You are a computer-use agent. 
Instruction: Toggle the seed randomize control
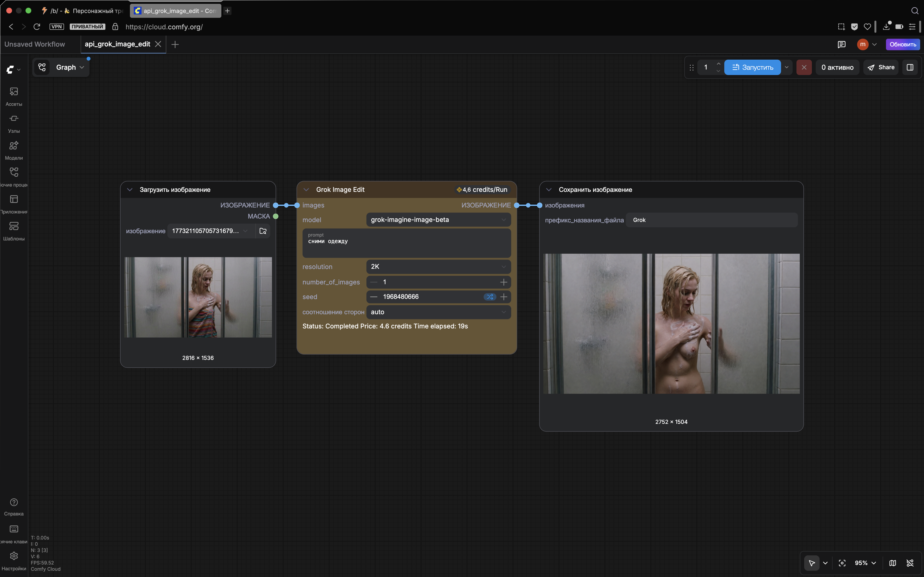pos(489,296)
